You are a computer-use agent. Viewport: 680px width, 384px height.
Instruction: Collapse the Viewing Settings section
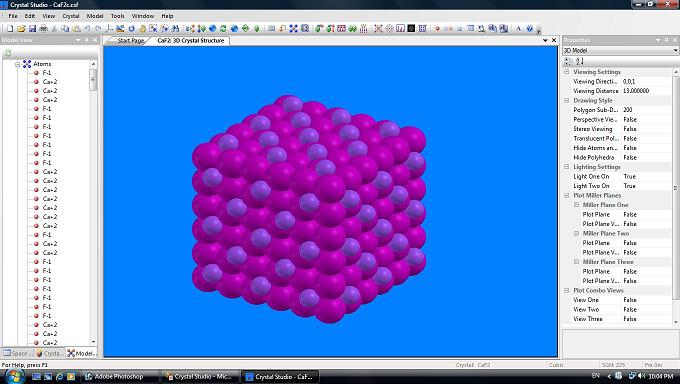click(567, 72)
